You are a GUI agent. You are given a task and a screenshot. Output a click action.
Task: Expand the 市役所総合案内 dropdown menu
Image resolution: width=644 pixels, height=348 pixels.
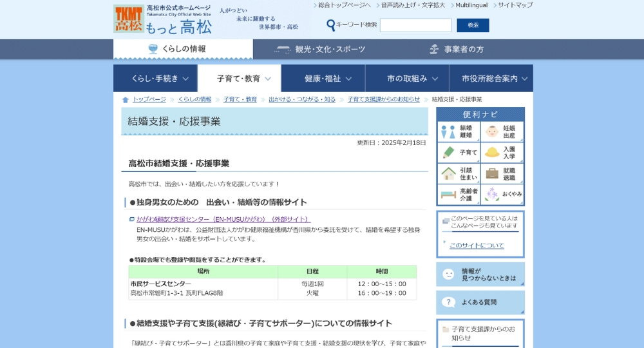coord(491,79)
